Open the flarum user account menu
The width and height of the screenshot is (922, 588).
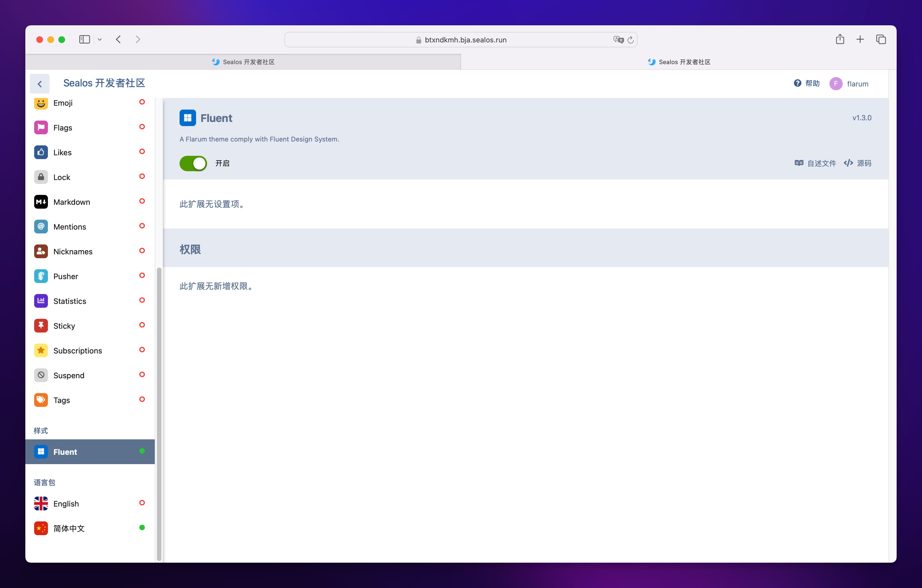point(849,83)
